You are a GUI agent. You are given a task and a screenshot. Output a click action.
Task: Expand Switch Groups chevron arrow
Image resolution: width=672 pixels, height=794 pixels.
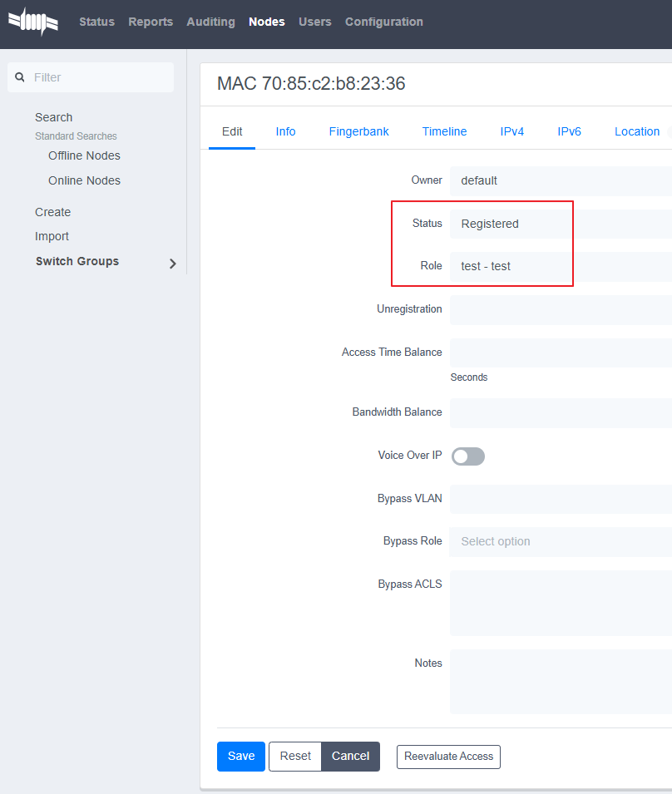[173, 264]
